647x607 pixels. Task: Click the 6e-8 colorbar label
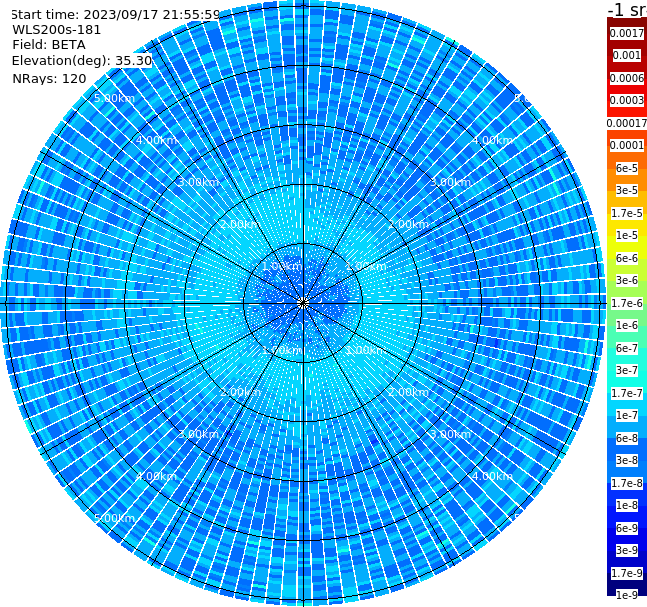pyautogui.click(x=627, y=438)
